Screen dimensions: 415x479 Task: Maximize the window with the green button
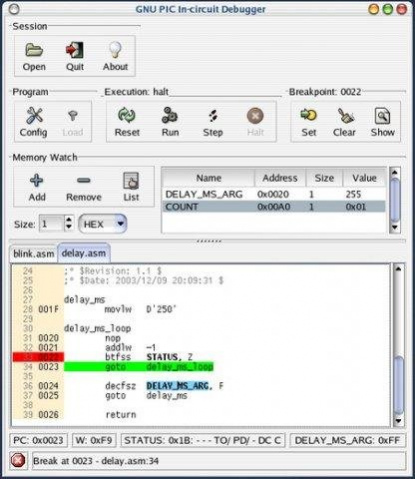[x=388, y=9]
